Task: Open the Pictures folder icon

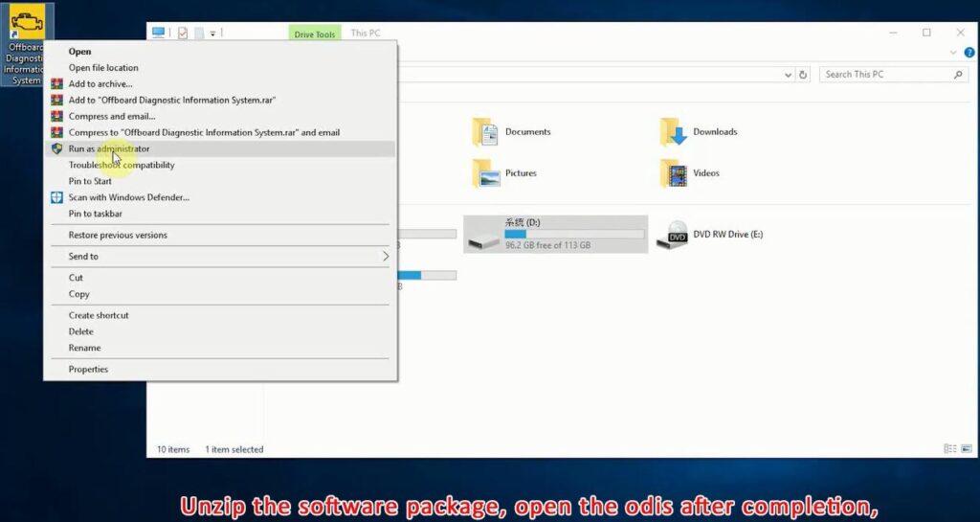Action: (x=485, y=173)
